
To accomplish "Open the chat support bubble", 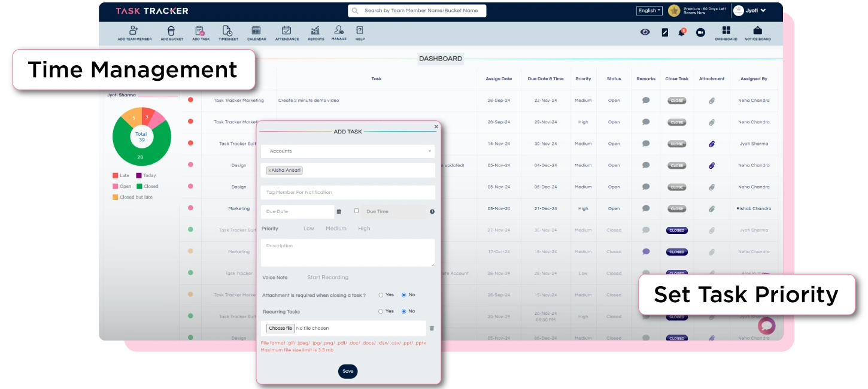I will coord(767,326).
